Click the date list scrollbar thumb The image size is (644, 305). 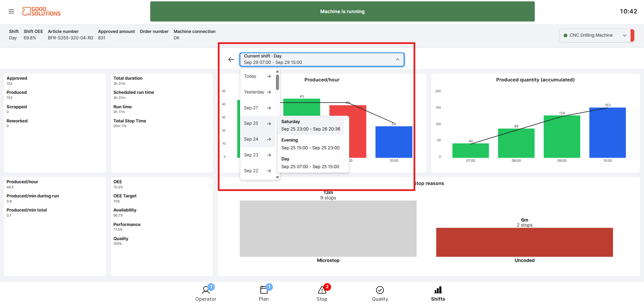pos(277,82)
